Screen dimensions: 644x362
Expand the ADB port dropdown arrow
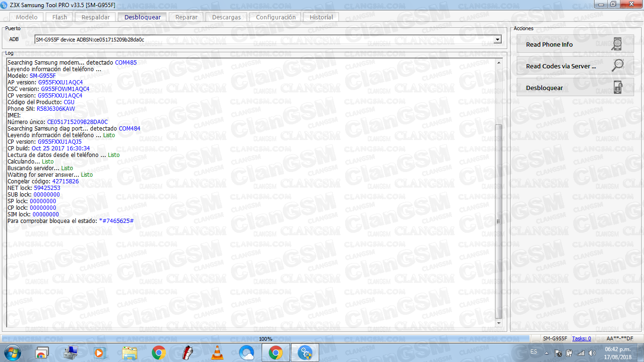click(497, 40)
